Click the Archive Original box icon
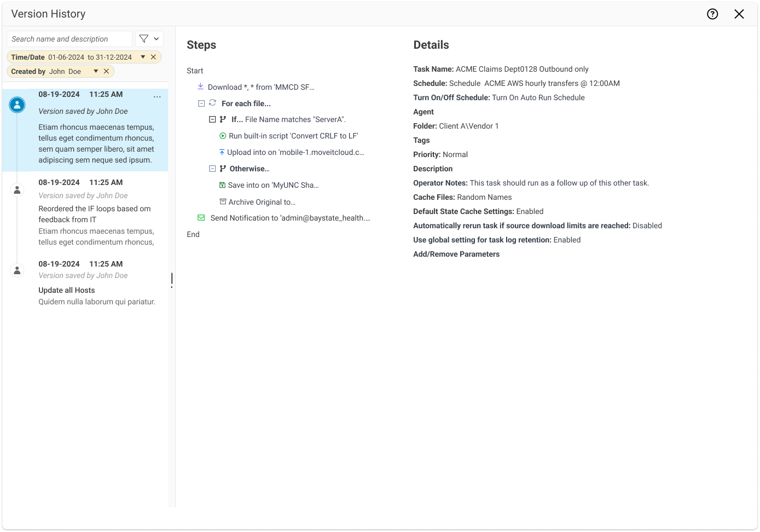 tap(223, 201)
